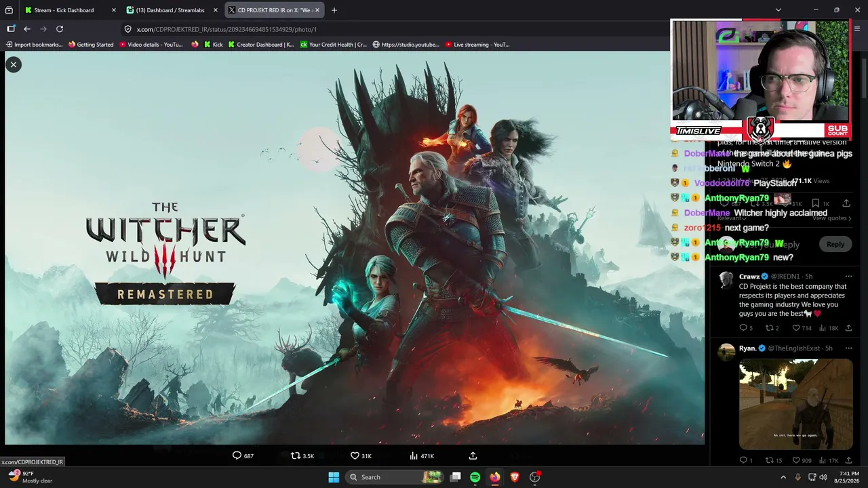Viewport: 868px width, 488px height.
Task: Reply to Ryan's comment
Action: click(x=746, y=461)
